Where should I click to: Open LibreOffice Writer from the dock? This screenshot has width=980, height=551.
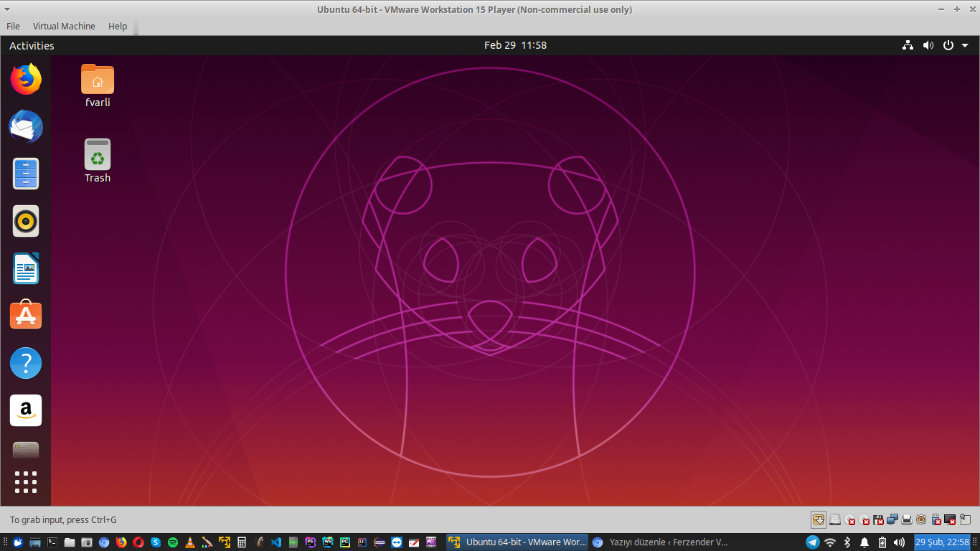point(26,268)
